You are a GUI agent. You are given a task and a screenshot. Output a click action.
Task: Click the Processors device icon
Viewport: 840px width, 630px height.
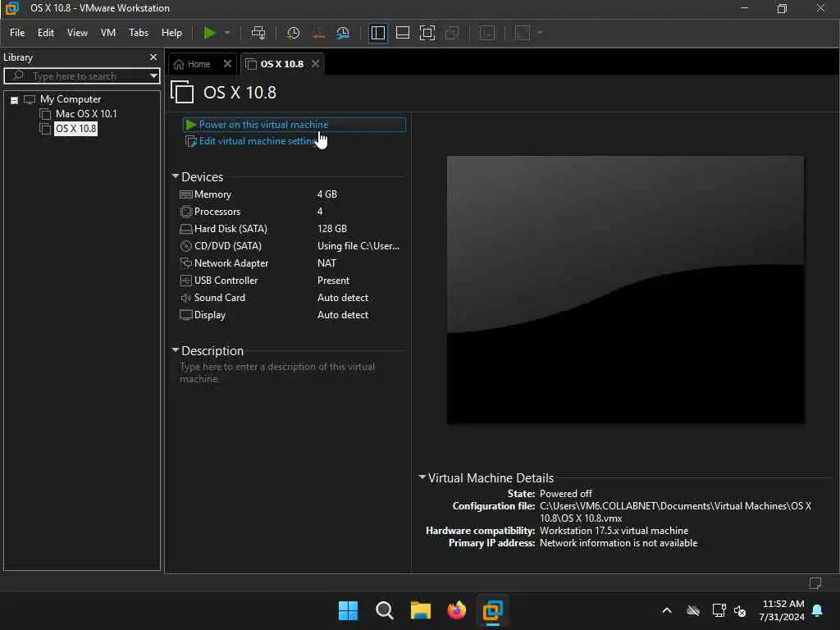(x=186, y=212)
